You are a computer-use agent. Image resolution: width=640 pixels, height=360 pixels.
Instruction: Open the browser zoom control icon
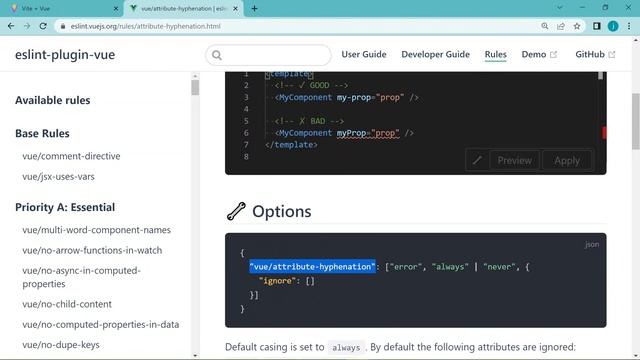pos(544,26)
